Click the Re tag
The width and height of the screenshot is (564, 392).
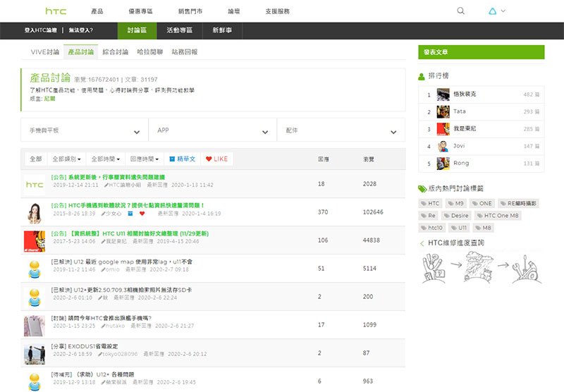(428, 216)
